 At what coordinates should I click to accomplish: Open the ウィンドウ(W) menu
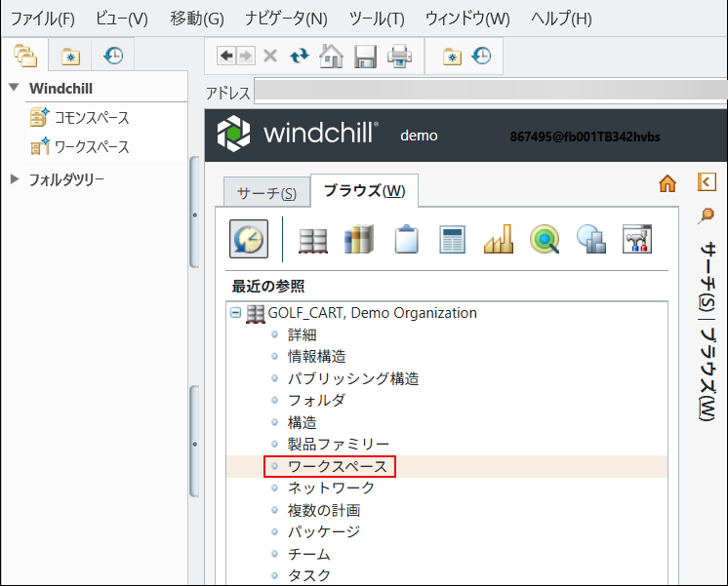coord(467,19)
